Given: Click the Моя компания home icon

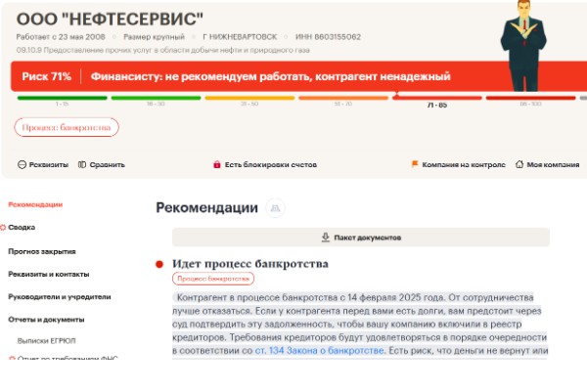Looking at the screenshot, I should click(x=519, y=164).
